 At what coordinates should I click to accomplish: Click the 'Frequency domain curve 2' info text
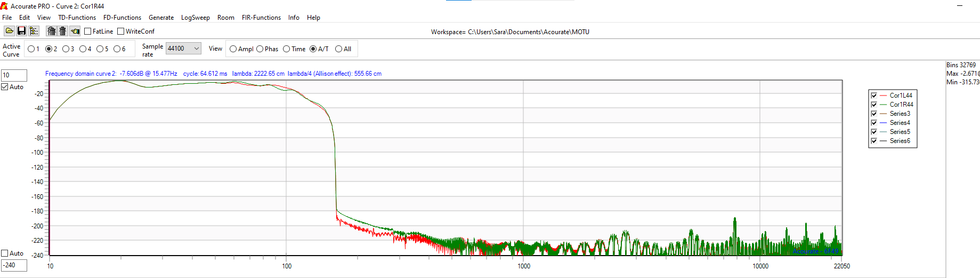coord(80,74)
